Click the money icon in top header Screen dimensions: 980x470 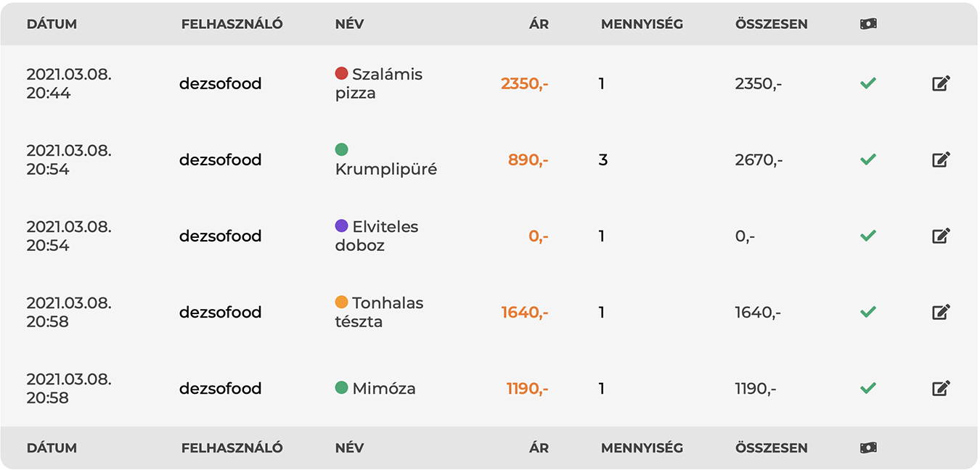[867, 24]
